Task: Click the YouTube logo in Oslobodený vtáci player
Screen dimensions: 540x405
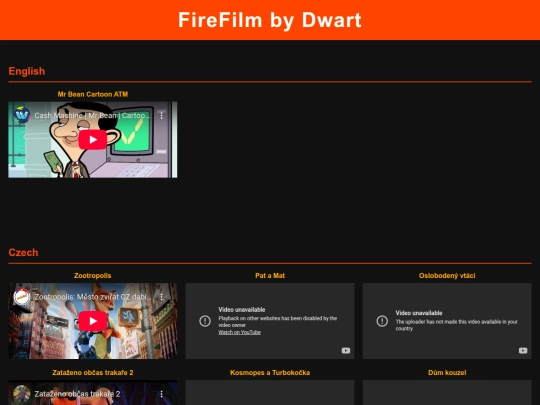Action: [523, 351]
